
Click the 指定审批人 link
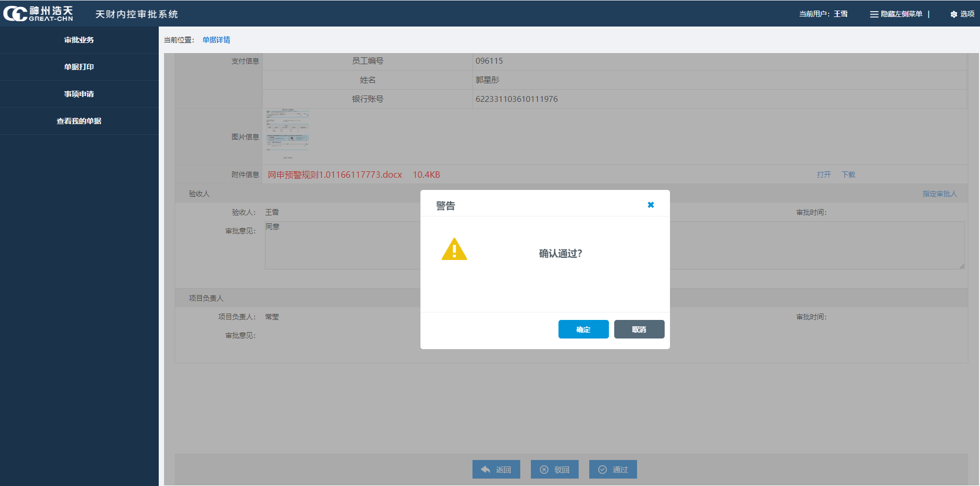(939, 194)
